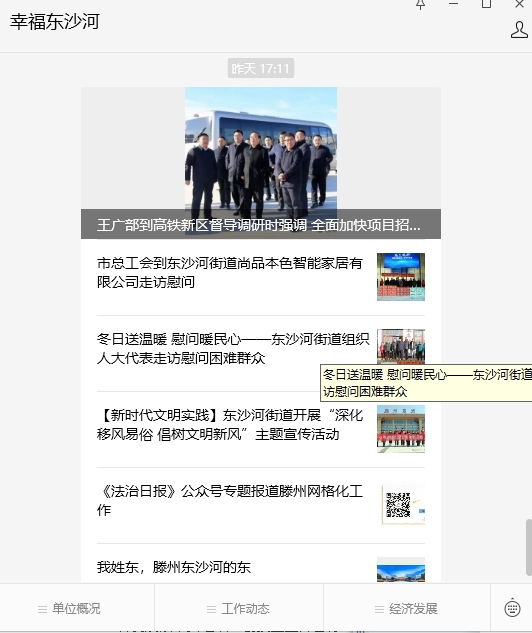Image resolution: width=532 pixels, height=633 pixels.
Task: Open the account profile icon
Action: click(x=519, y=30)
